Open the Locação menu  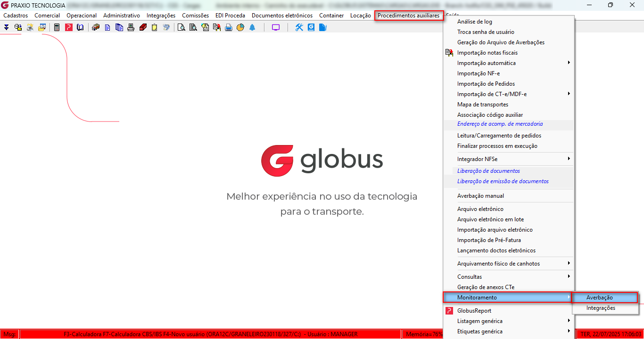pyautogui.click(x=360, y=16)
